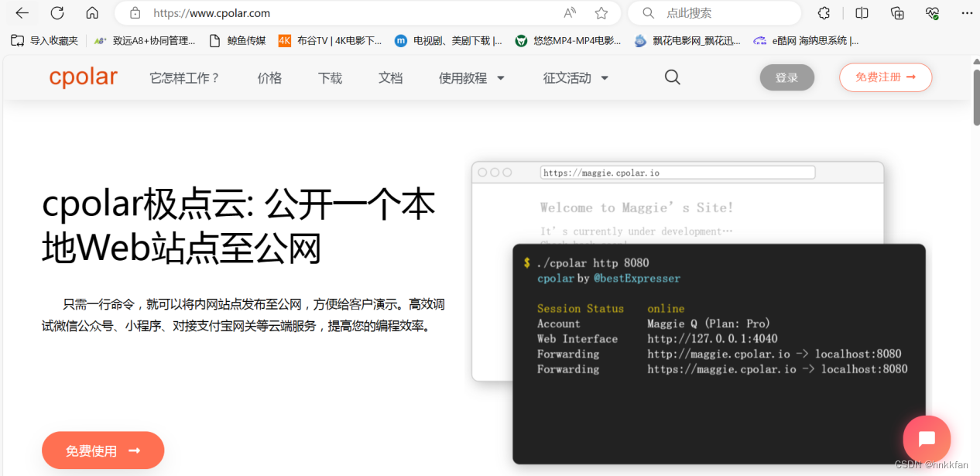Screen dimensions: 980x476
Task: Open 导入收藏夹 bookmark folder
Action: (45, 40)
